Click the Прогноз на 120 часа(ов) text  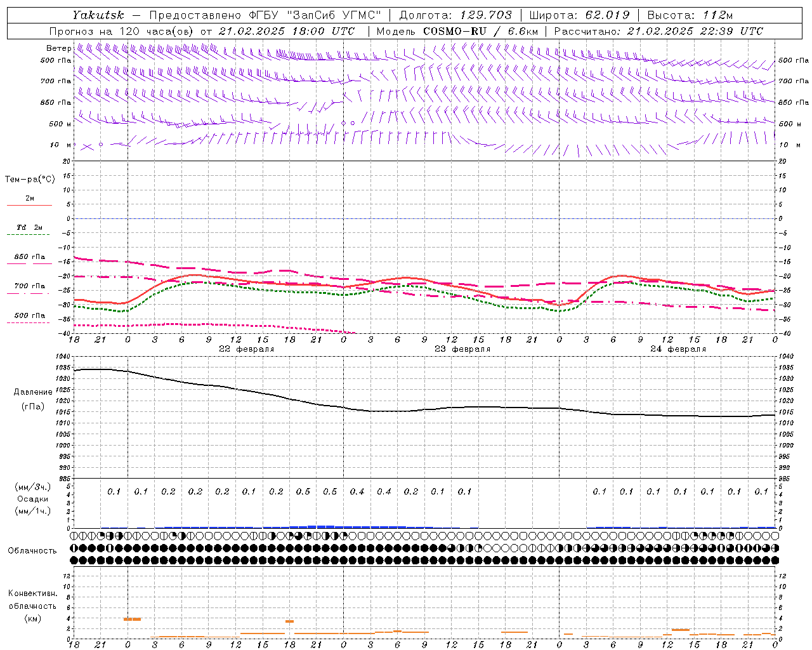[x=122, y=31]
